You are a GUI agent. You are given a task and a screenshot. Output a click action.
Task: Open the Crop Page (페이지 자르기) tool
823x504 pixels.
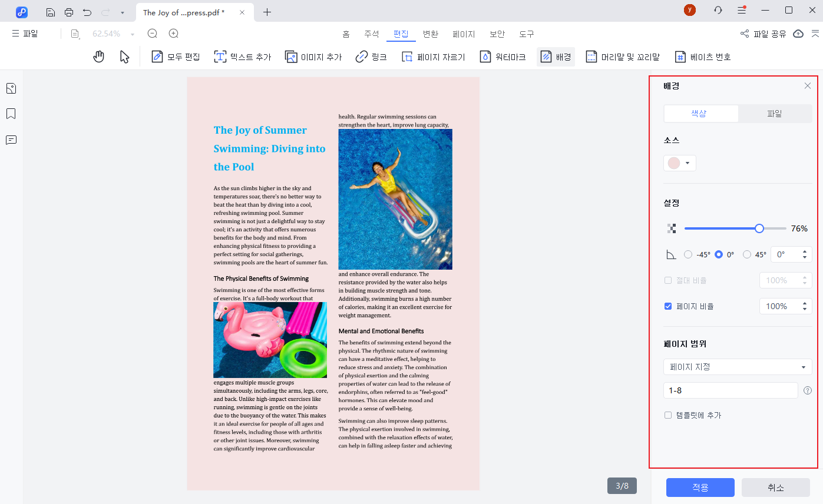click(x=433, y=57)
